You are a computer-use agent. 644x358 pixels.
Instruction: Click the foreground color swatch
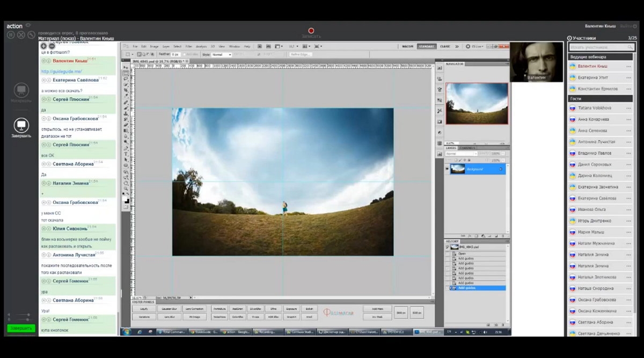[125, 199]
